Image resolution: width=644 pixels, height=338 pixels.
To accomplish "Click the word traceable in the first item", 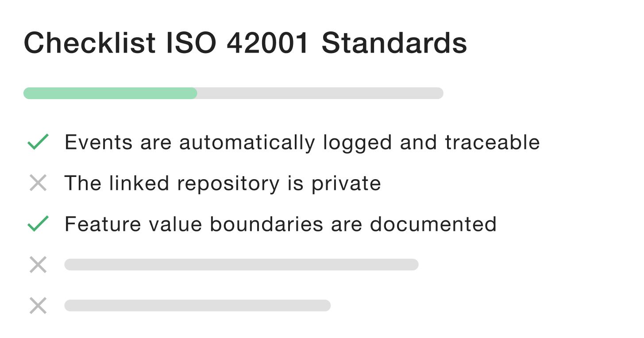I will pyautogui.click(x=492, y=142).
